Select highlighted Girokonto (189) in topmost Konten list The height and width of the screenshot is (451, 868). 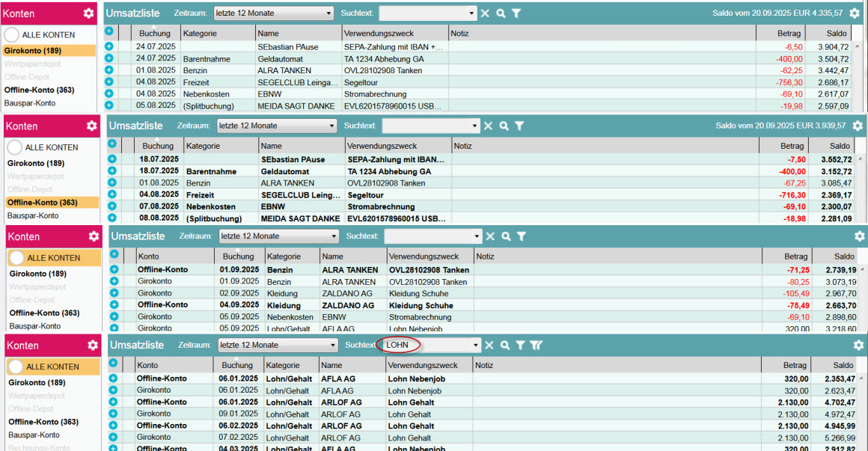point(33,51)
